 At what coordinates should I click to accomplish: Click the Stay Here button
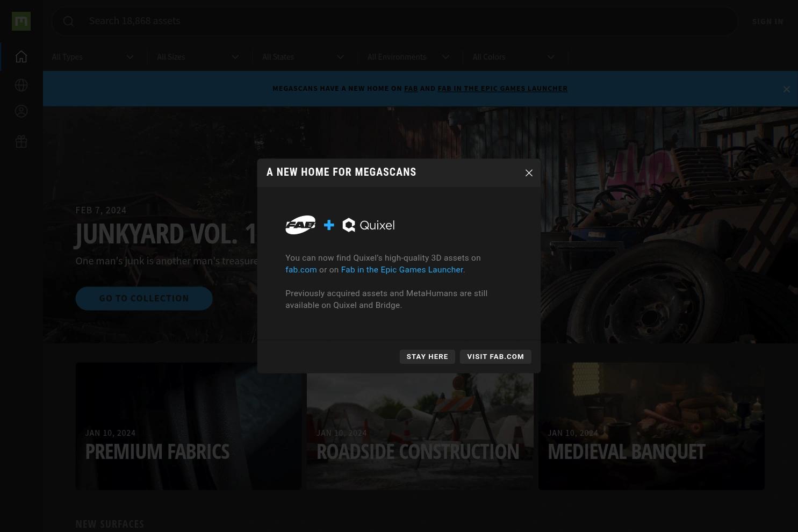pyautogui.click(x=427, y=357)
